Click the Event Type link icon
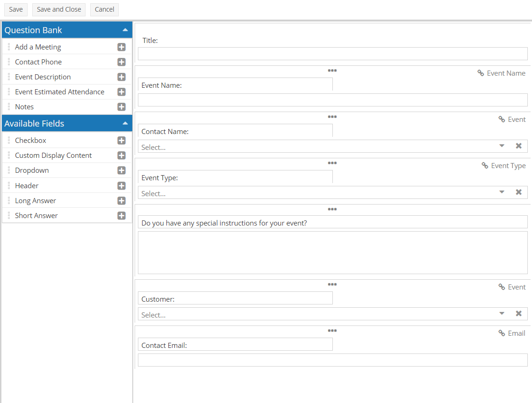532x403 pixels. coord(485,165)
